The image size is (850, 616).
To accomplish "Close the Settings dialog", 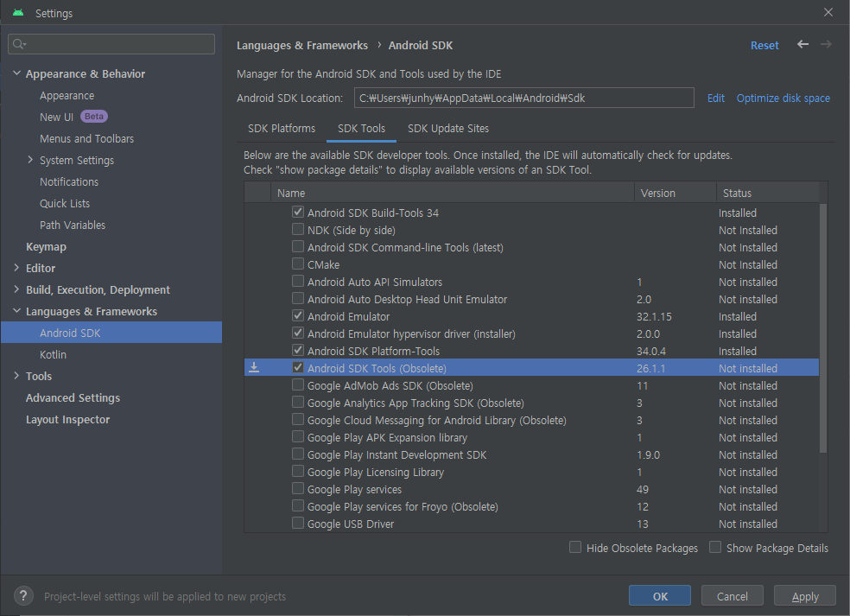I will coord(828,12).
